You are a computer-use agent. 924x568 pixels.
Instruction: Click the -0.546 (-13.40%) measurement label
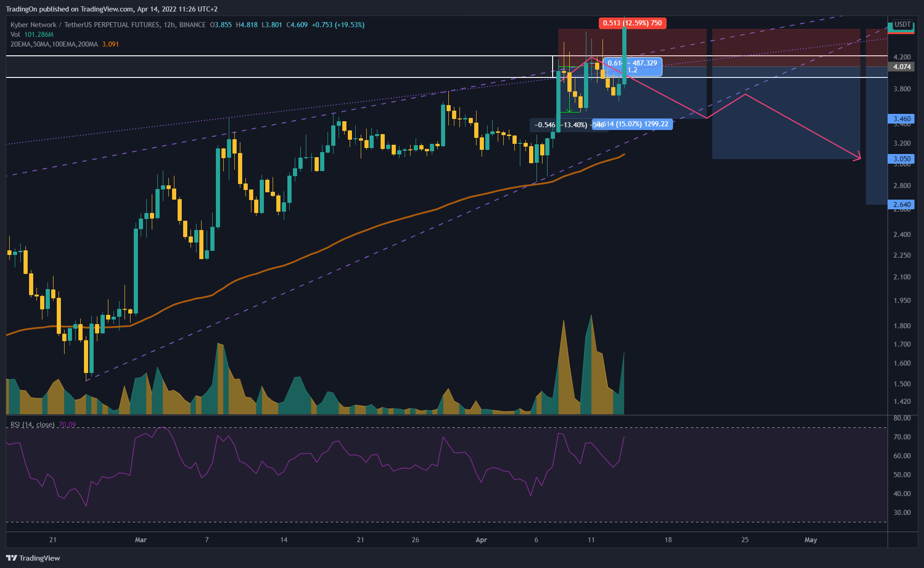click(x=561, y=125)
